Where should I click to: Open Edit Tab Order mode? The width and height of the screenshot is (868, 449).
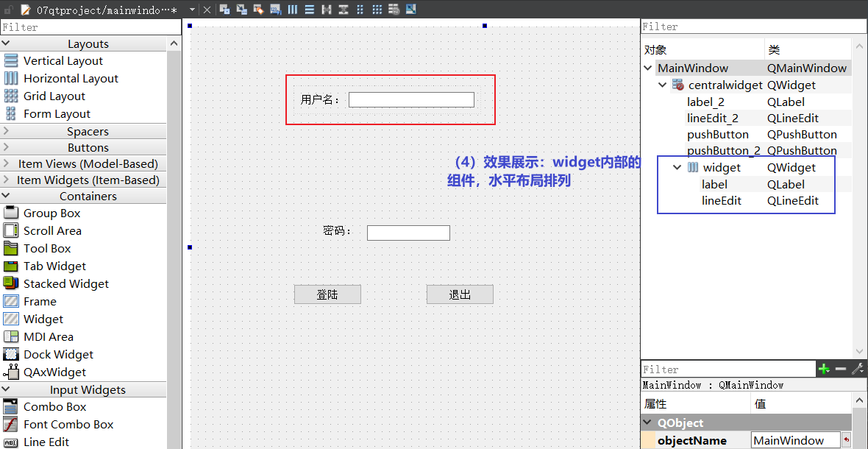[275, 9]
